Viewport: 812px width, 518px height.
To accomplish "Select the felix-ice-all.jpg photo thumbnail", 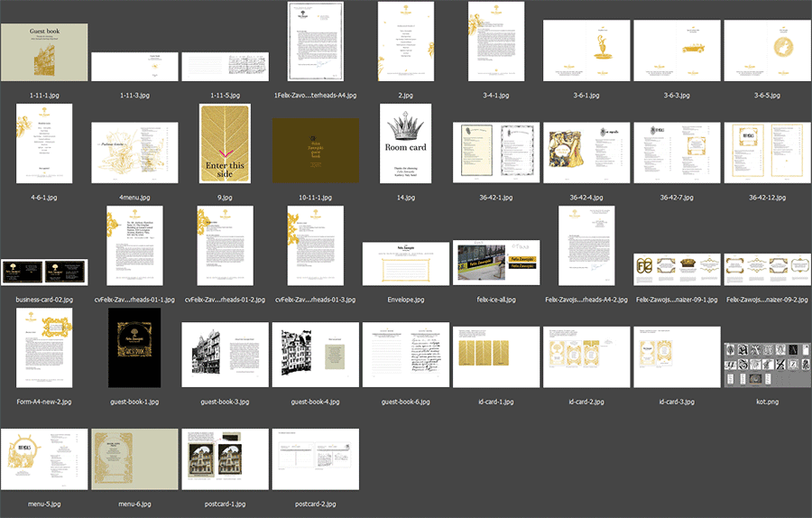I will (495, 262).
